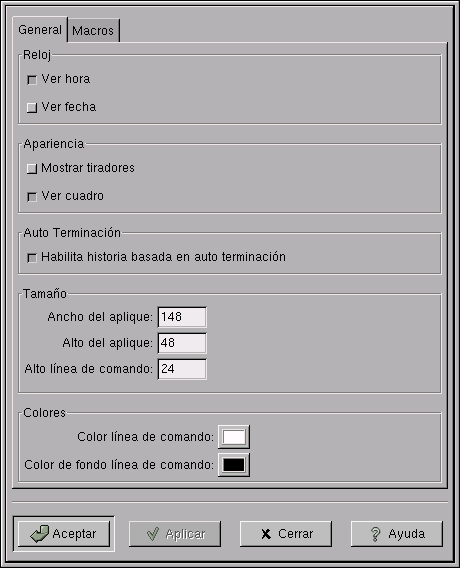The height and width of the screenshot is (568, 460).
Task: Click the question mark icon on Ayuda
Action: (x=375, y=534)
